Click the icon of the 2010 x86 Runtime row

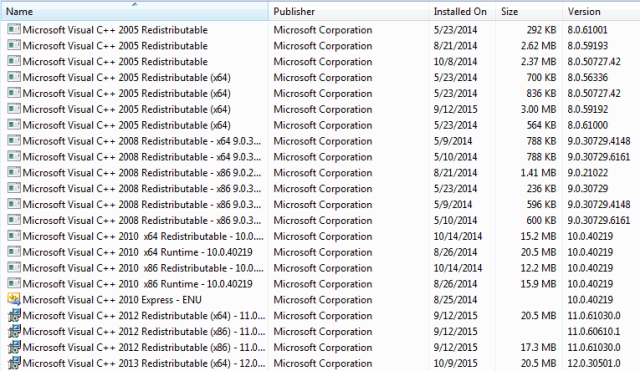click(14, 284)
